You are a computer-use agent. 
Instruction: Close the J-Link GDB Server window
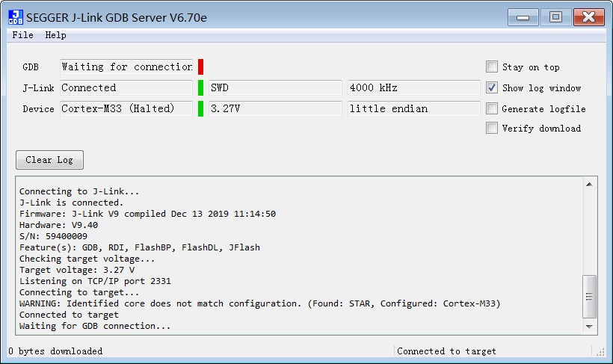click(589, 18)
